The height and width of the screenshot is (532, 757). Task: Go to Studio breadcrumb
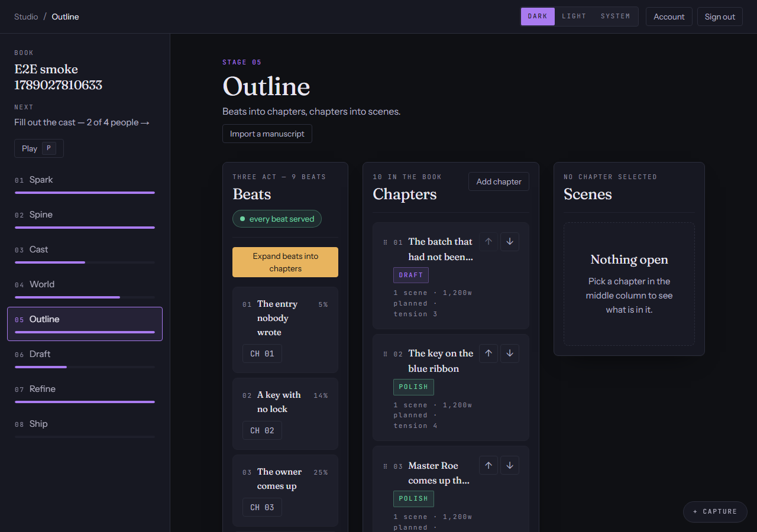pyautogui.click(x=26, y=17)
